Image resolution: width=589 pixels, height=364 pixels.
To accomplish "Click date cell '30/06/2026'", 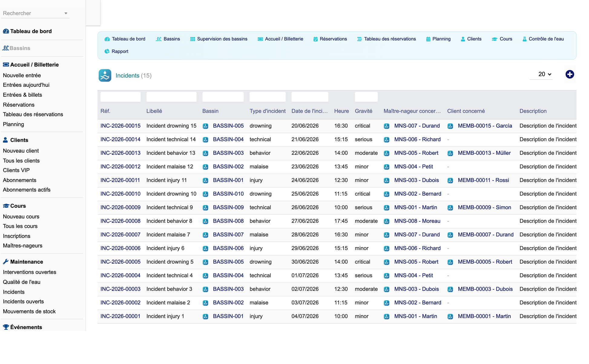I will tap(305, 262).
